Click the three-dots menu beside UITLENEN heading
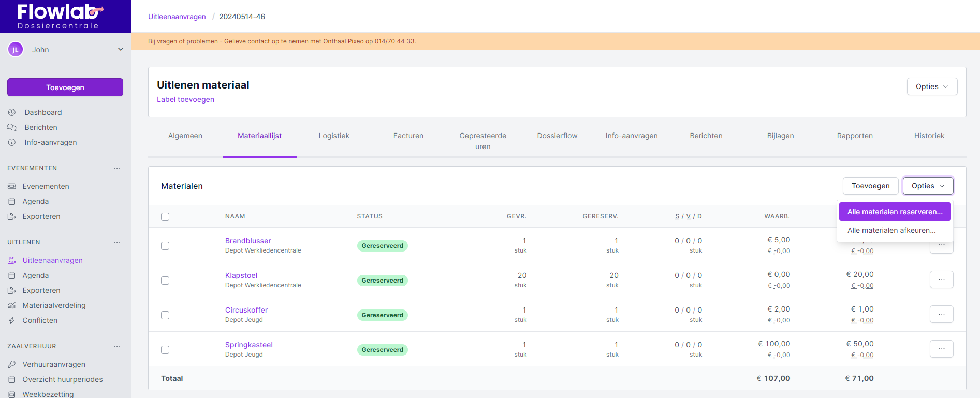Viewport: 980px width, 398px height. pyautogui.click(x=117, y=242)
